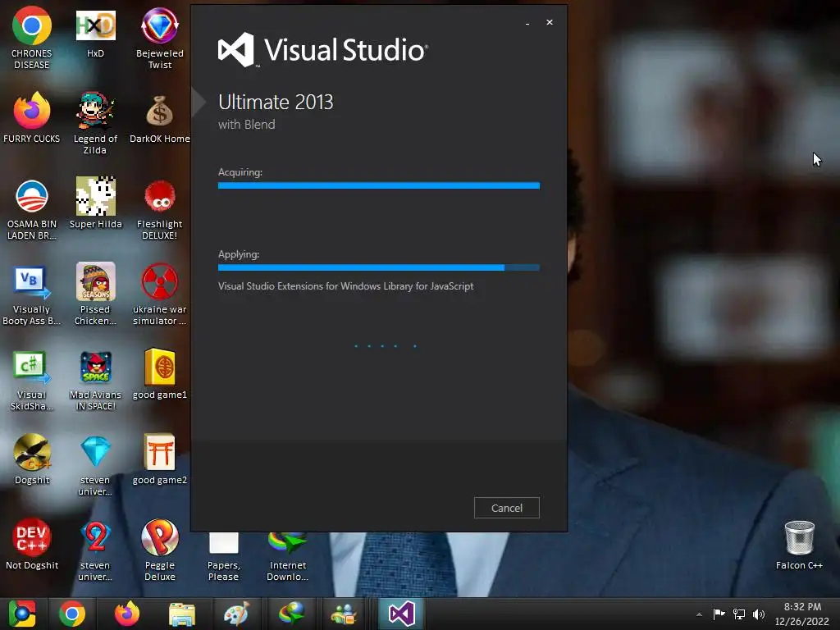Open the messenger people icon on taskbar
Viewport: 840px width, 630px height.
[345, 614]
